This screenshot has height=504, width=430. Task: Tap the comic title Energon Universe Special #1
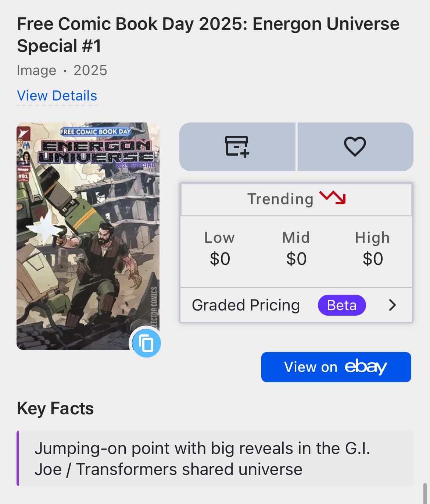click(208, 35)
